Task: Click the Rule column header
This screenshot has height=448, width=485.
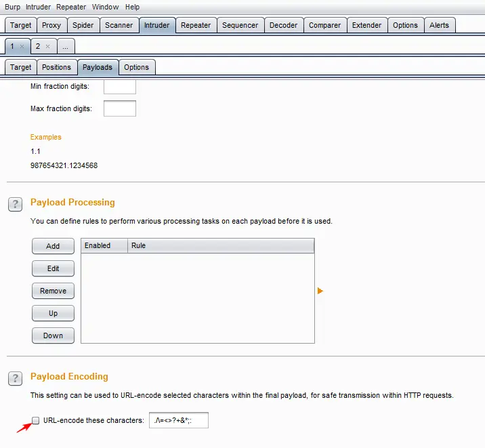Action: point(221,245)
